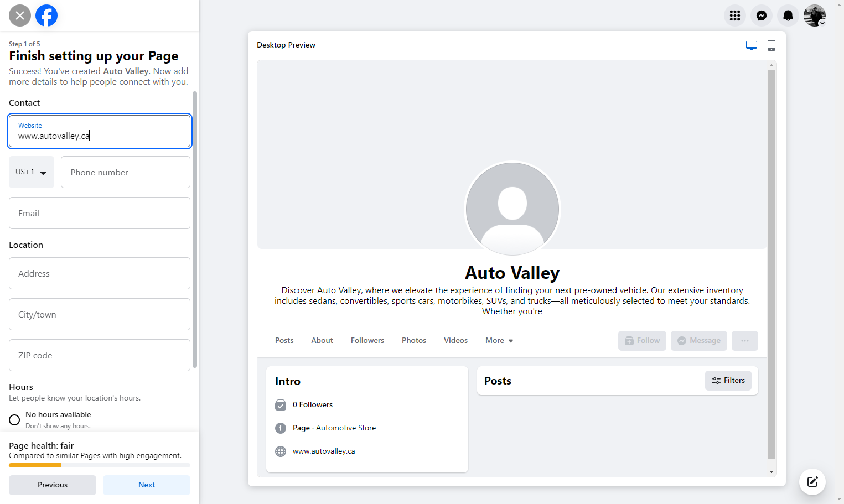The image size is (844, 504).
Task: Click the www.autovalley.ca link in Intro
Action: (324, 451)
